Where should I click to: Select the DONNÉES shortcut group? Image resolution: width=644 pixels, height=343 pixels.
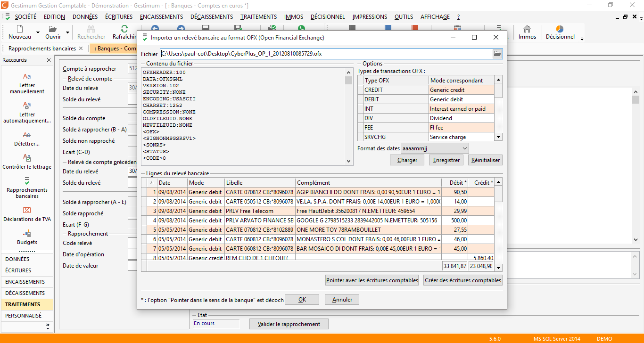click(x=27, y=259)
